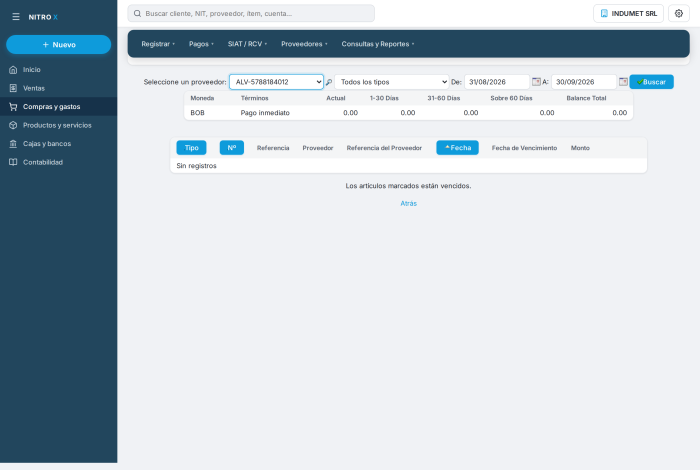The width and height of the screenshot is (700, 470).
Task: Expand the Todos los tipos dropdown
Action: tap(392, 82)
